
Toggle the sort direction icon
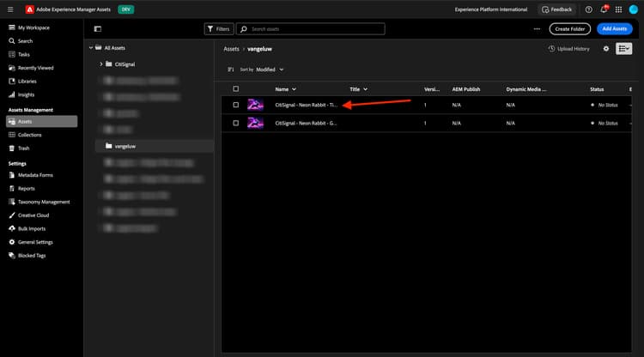231,70
